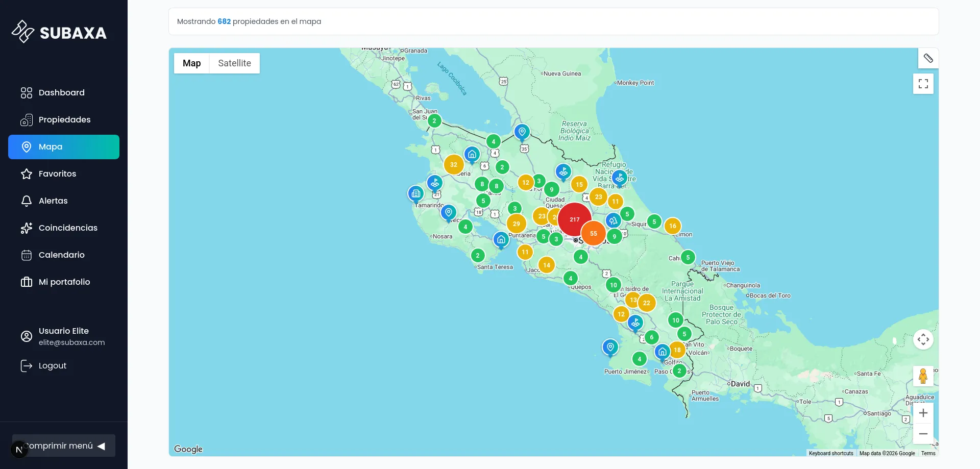The image size is (980, 469).
Task: Select the Mapa menu item
Action: (64, 147)
